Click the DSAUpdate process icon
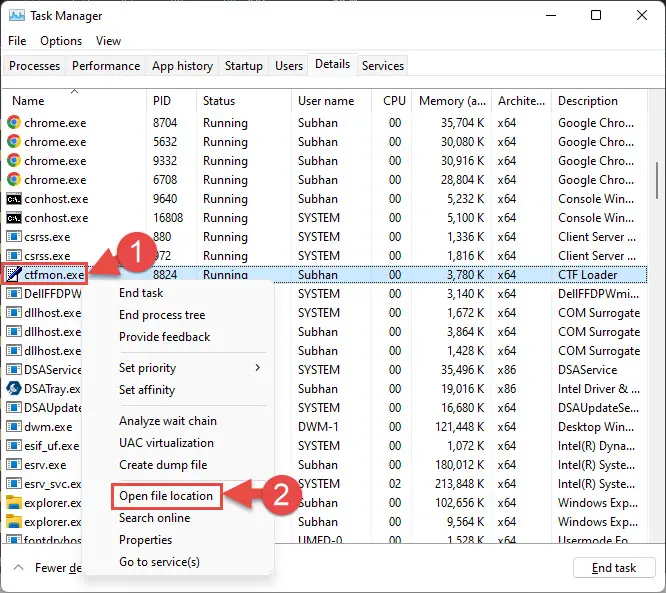The image size is (666, 593). (14, 407)
